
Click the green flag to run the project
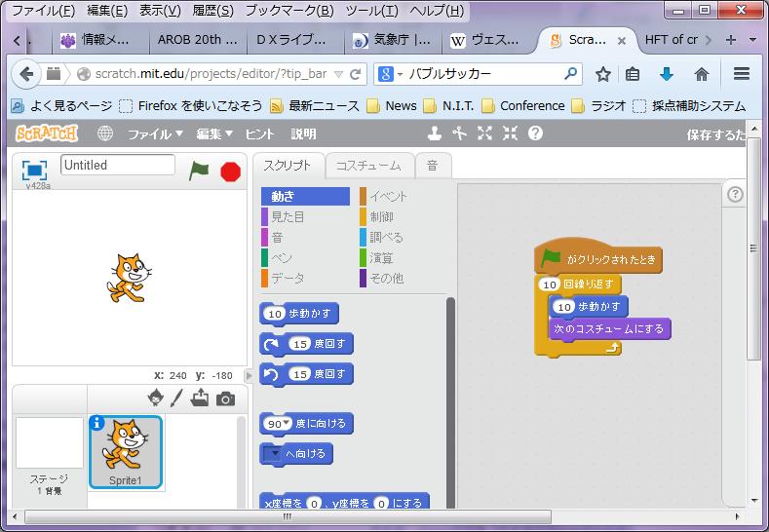pos(199,171)
